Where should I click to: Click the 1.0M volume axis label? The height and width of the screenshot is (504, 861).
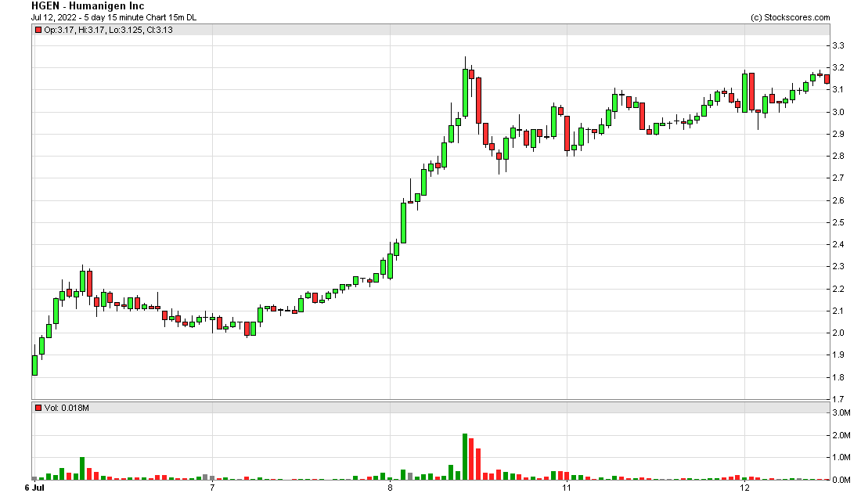pyautogui.click(x=841, y=457)
